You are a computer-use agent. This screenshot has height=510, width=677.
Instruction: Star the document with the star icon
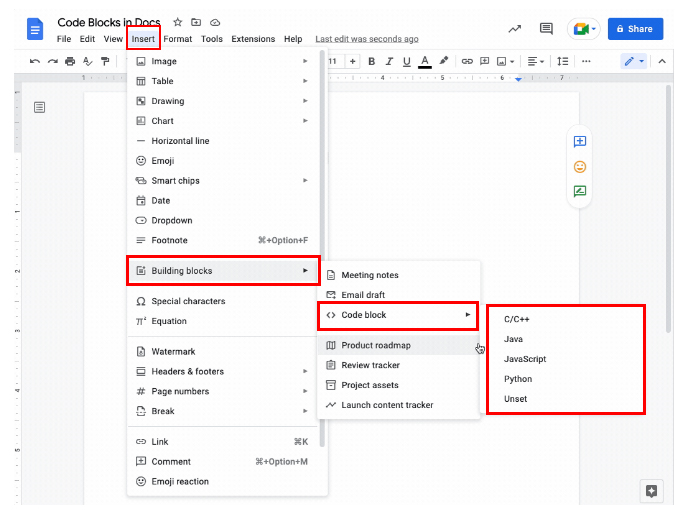pyautogui.click(x=177, y=22)
